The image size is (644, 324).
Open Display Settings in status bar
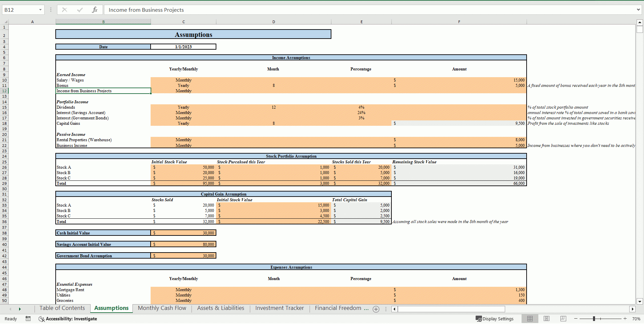(x=495, y=319)
